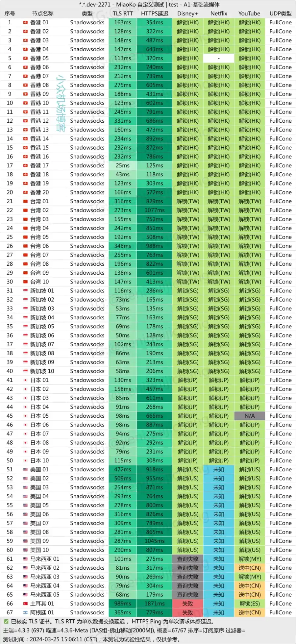Click the 送中(CN) YouTube cell for 马来西亚 02
Image resolution: width=296 pixels, height=644 pixels.
[249, 568]
